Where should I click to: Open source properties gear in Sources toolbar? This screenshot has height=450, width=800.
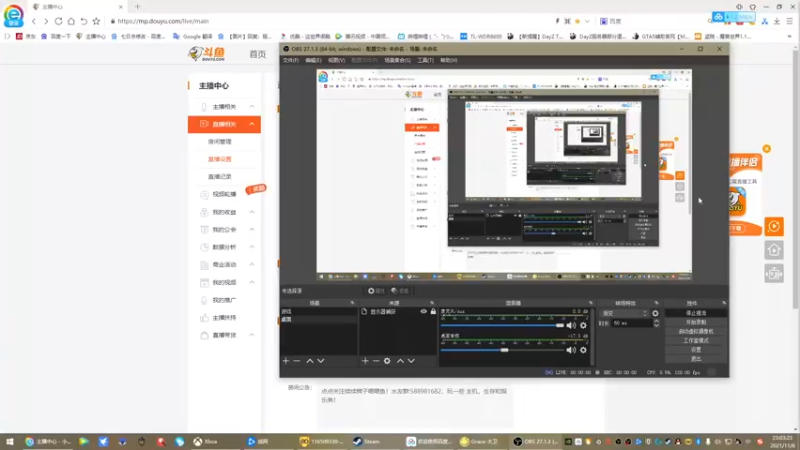[387, 361]
